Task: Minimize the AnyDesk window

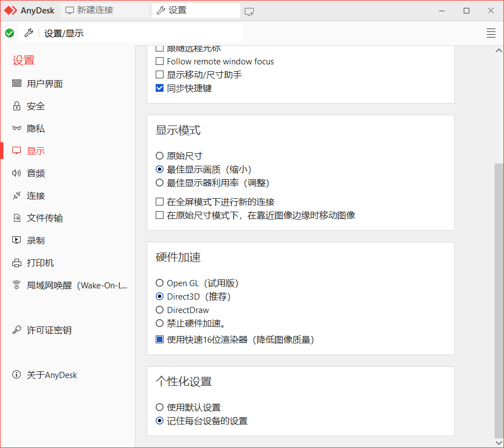Action: (442, 11)
